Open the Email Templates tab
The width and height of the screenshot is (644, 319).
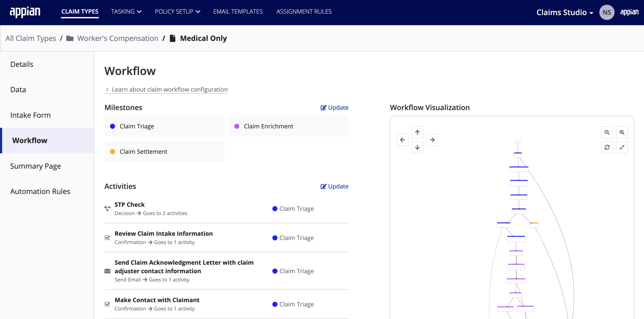coord(238,11)
